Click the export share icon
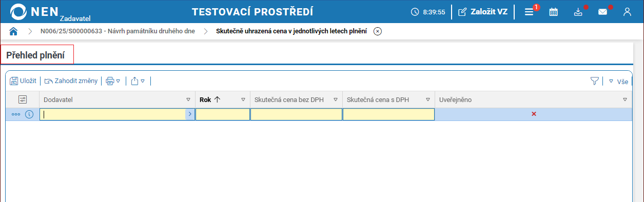Viewport: 644px width, 202px height. 135,80
